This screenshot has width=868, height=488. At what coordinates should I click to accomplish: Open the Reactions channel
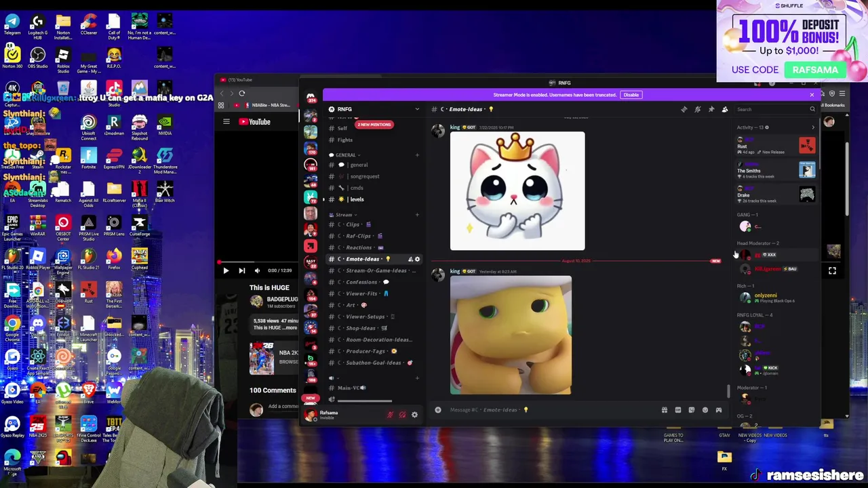(x=374, y=247)
